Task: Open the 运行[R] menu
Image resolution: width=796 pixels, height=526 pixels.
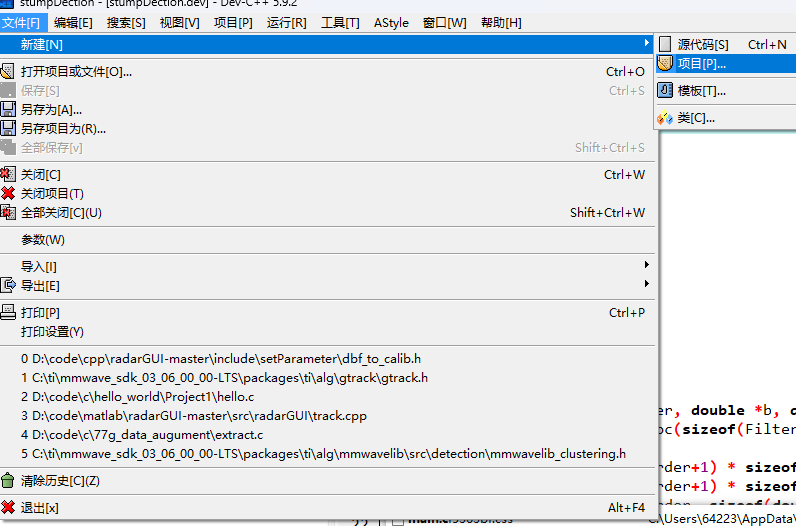Action: click(x=286, y=23)
